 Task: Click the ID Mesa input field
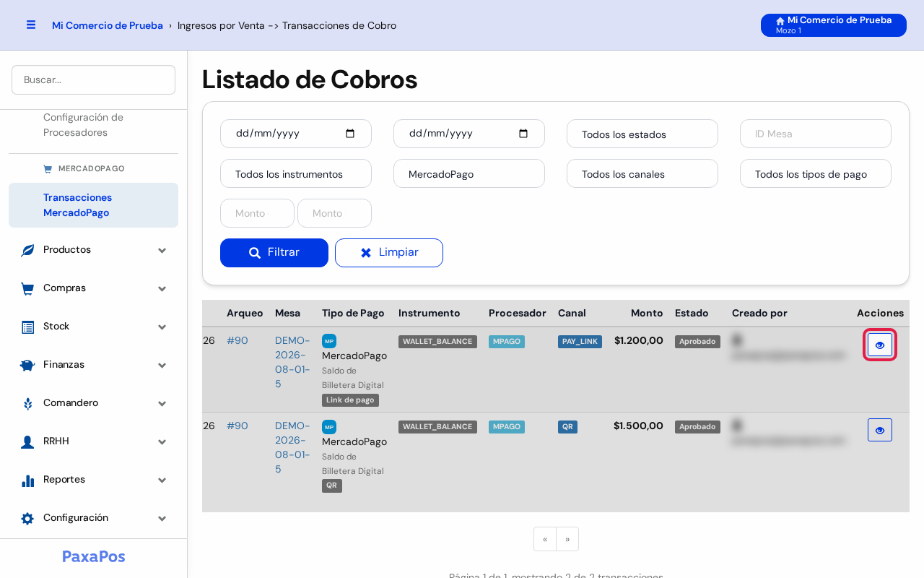point(816,134)
